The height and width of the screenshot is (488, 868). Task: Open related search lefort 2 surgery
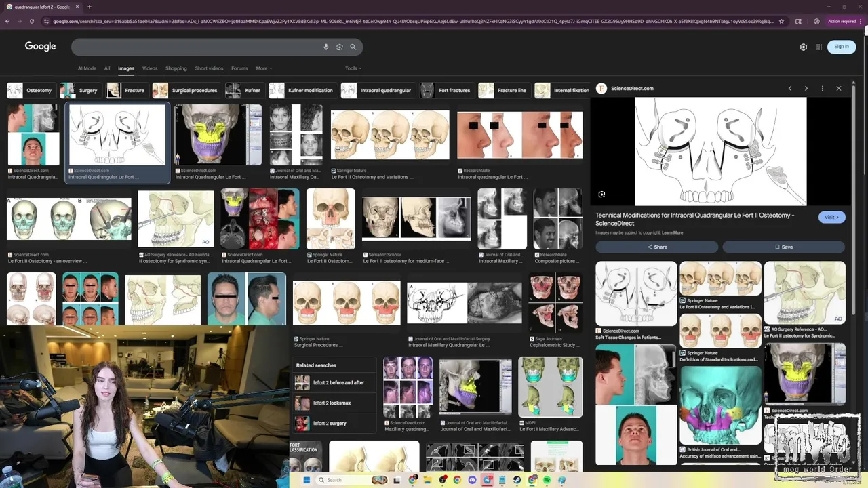click(x=335, y=424)
